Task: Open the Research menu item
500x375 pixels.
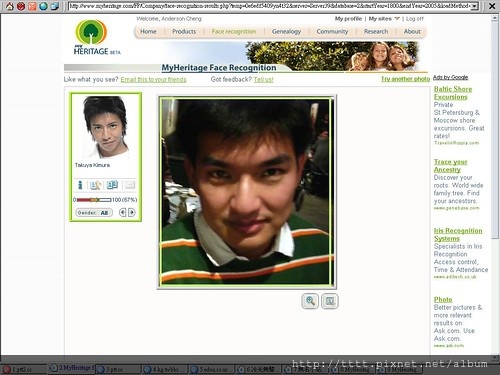Action: [376, 31]
